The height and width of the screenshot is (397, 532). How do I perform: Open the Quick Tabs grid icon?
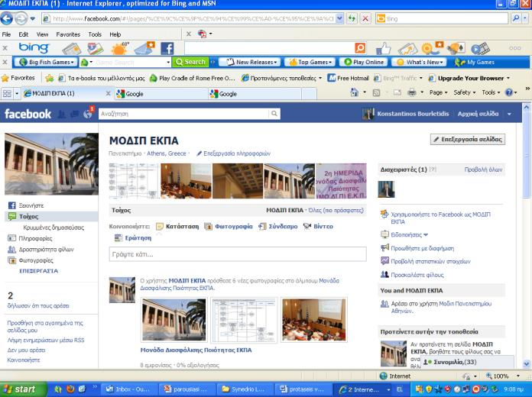point(7,93)
